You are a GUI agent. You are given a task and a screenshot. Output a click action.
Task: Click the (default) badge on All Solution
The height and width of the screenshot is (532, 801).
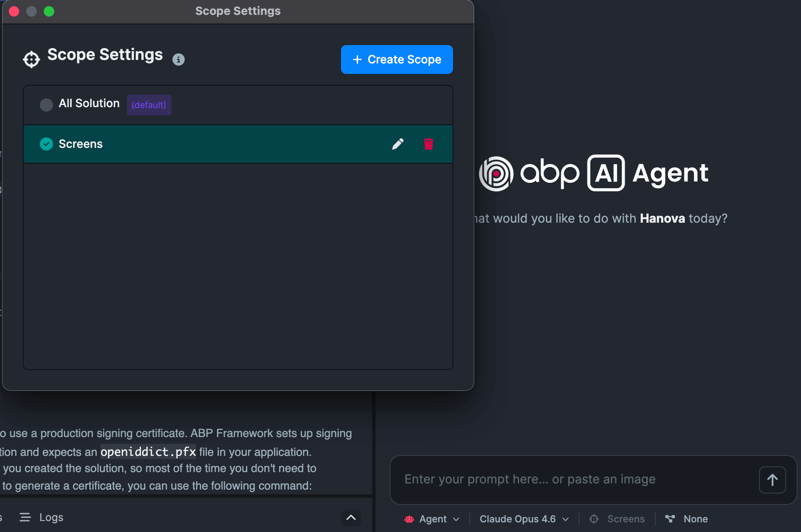click(149, 105)
